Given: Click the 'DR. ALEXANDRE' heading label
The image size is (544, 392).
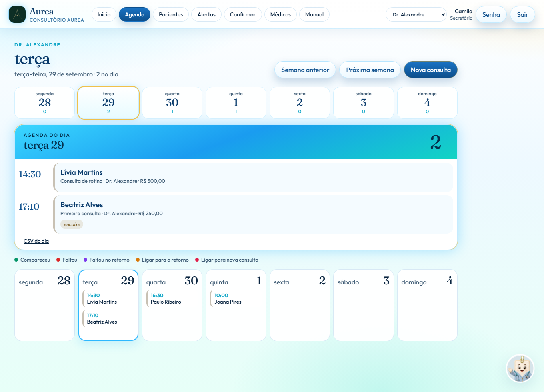Looking at the screenshot, I should coord(37,45).
